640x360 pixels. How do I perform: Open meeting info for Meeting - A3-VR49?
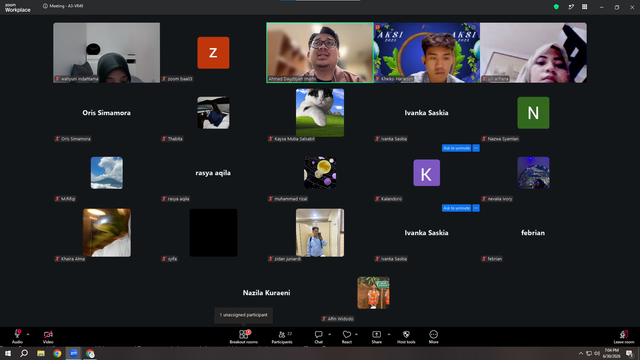click(63, 6)
